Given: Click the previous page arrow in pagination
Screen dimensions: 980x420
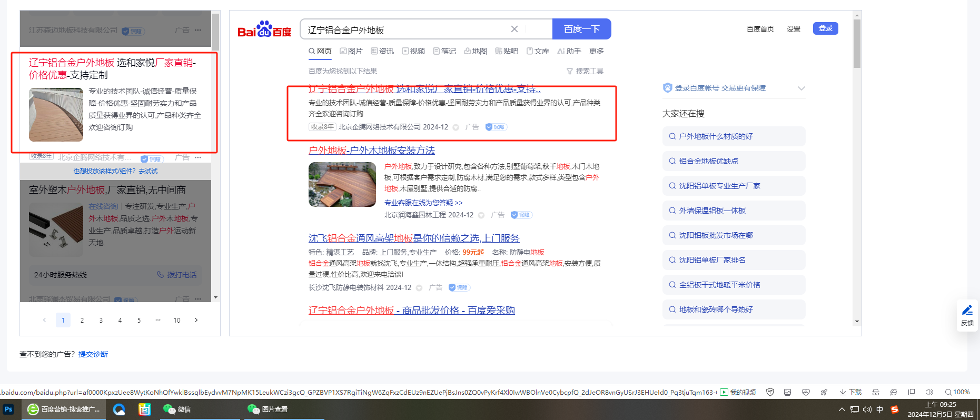Looking at the screenshot, I should tap(44, 320).
